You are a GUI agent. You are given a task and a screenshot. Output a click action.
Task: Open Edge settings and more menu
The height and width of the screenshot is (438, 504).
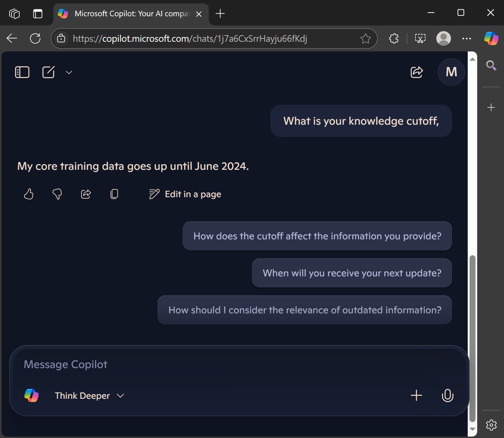pyautogui.click(x=467, y=38)
